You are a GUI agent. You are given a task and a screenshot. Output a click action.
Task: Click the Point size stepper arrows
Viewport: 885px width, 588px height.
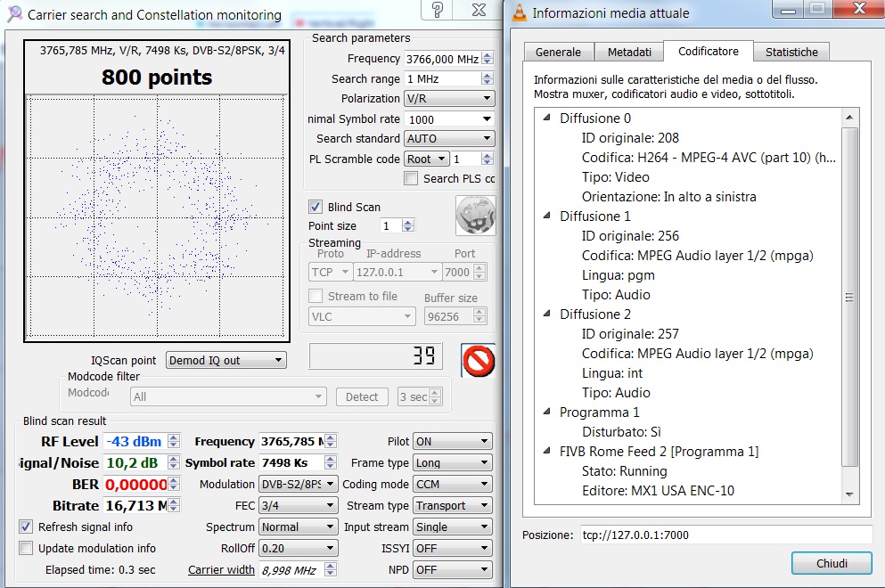coord(408,225)
